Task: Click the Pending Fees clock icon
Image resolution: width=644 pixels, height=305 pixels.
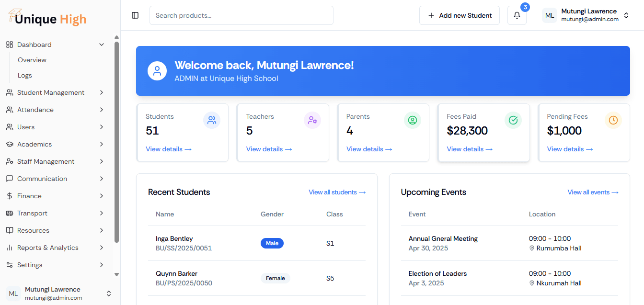Action: pos(613,120)
